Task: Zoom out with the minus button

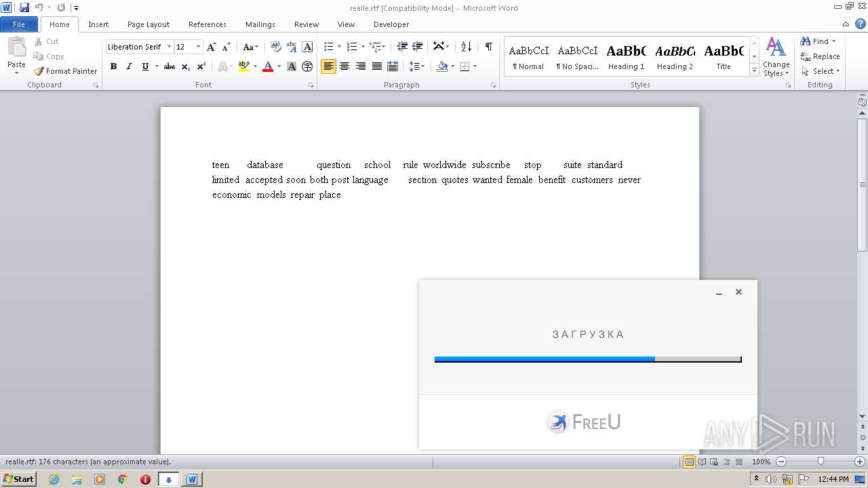Action: [x=781, y=462]
